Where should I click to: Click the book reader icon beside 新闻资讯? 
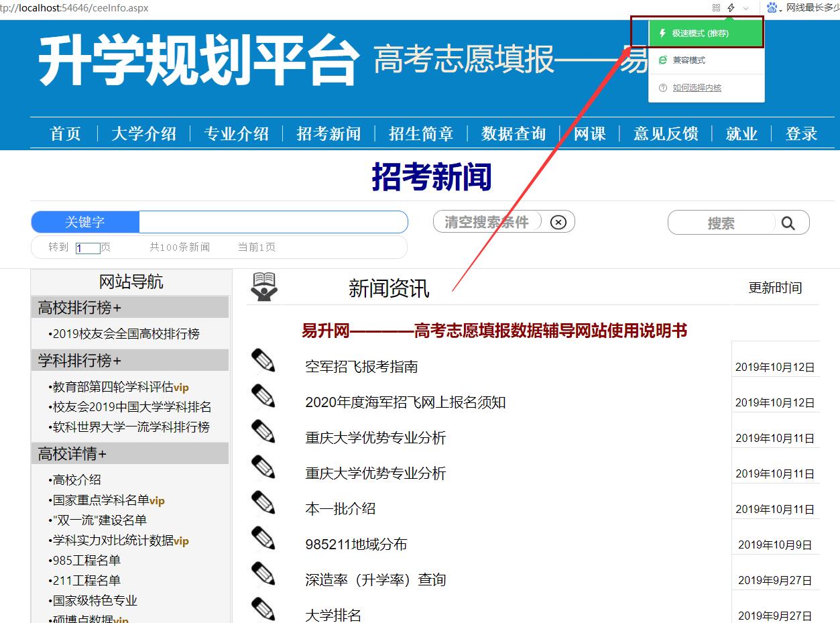tap(264, 286)
